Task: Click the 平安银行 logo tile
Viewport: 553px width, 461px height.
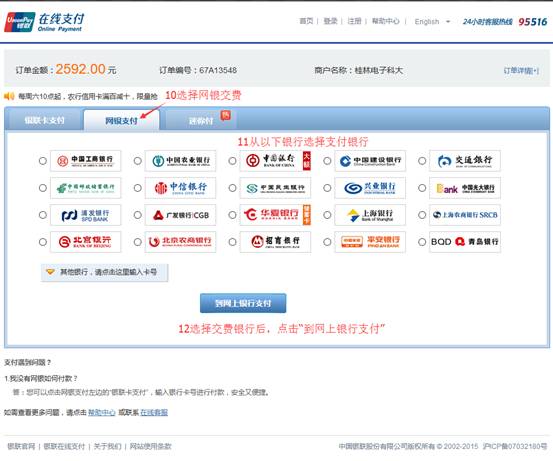Action: pos(370,242)
